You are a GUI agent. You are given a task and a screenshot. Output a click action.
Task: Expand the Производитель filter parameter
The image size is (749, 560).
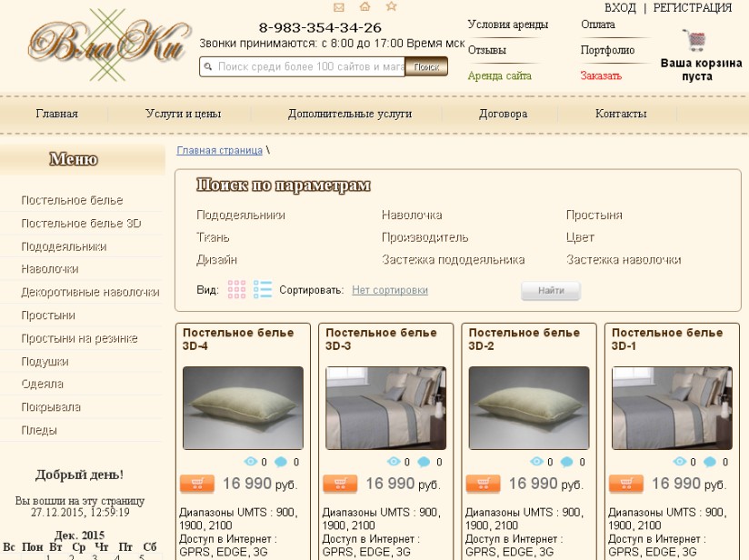pyautogui.click(x=424, y=237)
